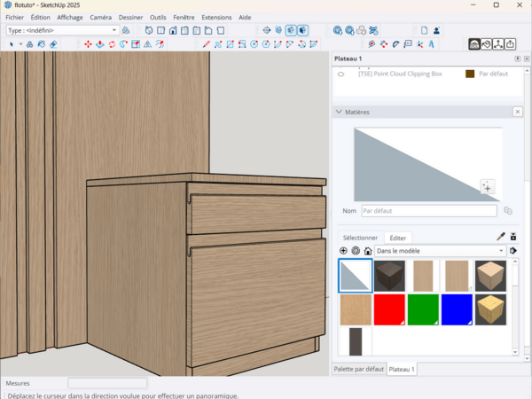Viewport: 532px width, 399px height.
Task: Click the material Nom input field
Action: (429, 211)
